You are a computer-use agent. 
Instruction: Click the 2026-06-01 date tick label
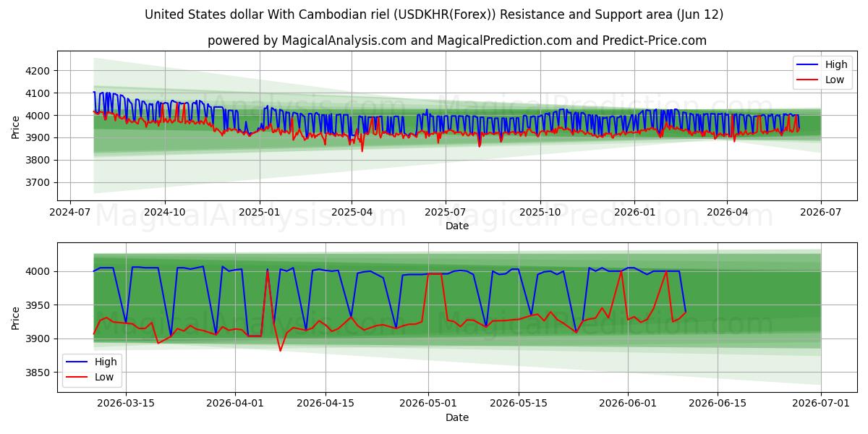628,404
